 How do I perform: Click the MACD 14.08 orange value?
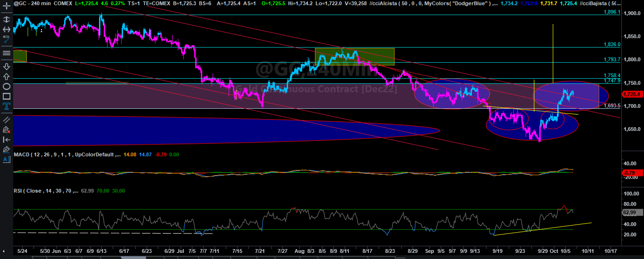pos(130,154)
